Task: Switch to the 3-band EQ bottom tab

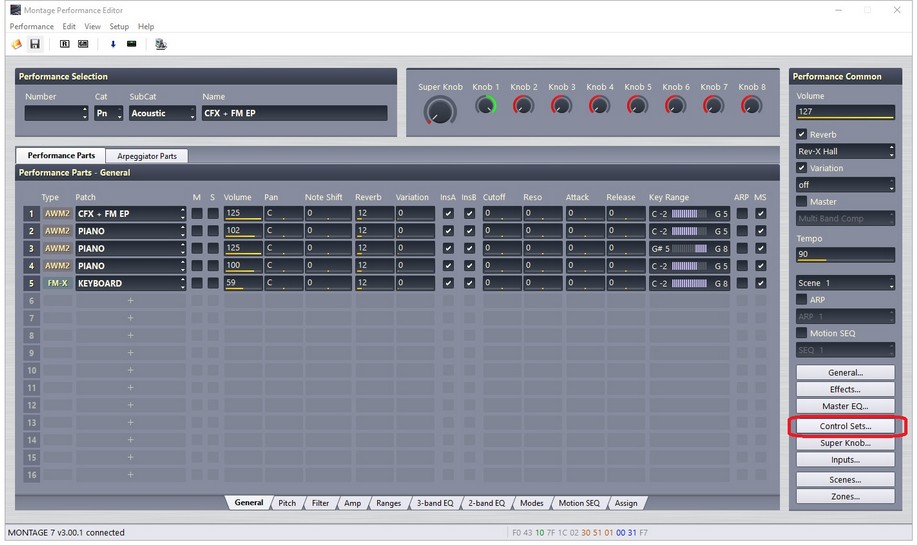Action: 435,503
